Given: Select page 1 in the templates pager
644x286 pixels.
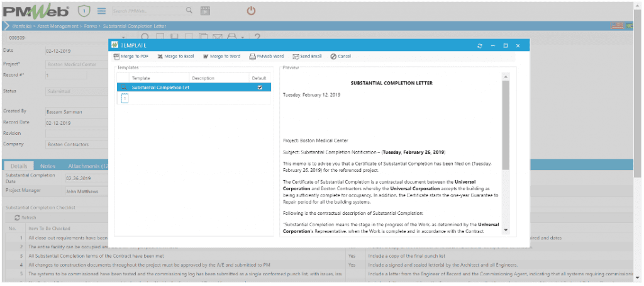Looking at the screenshot, I should pos(125,98).
